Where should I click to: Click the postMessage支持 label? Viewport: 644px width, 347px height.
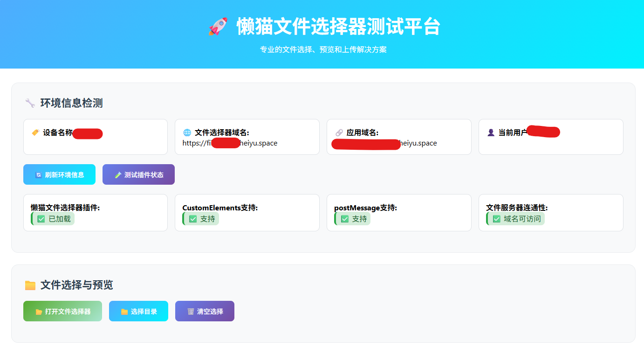(x=365, y=208)
